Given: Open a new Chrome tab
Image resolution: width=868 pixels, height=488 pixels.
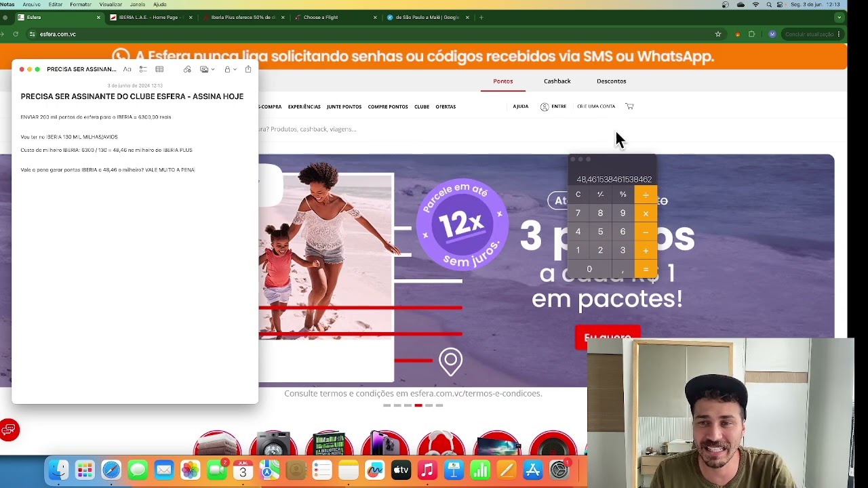Looking at the screenshot, I should tap(481, 18).
